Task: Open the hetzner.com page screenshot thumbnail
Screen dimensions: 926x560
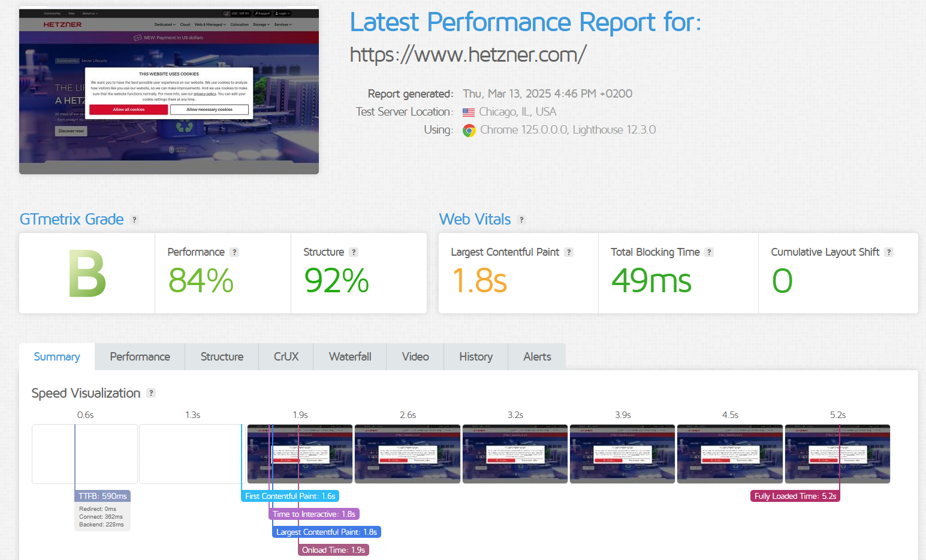Action: tap(169, 90)
